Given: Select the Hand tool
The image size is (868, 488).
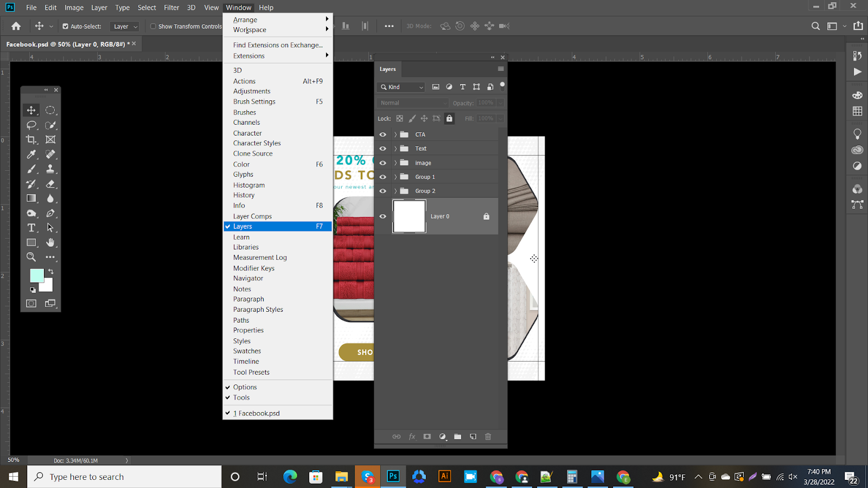Looking at the screenshot, I should [x=50, y=242].
